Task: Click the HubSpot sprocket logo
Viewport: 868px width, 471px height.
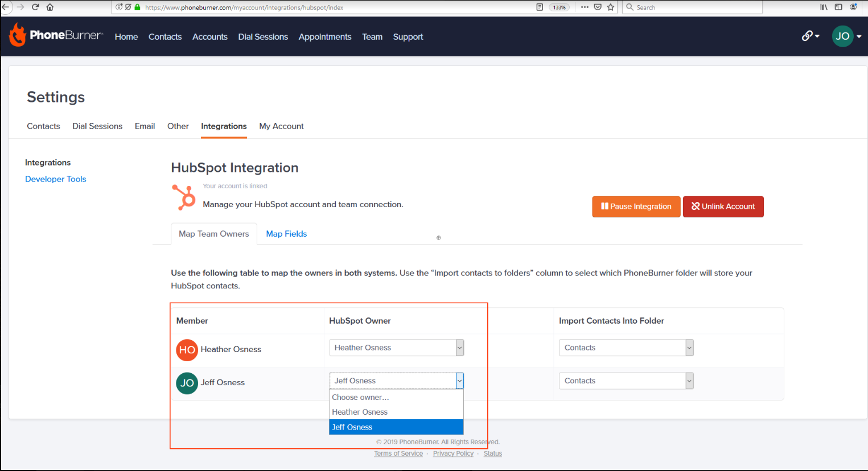Action: [184, 197]
